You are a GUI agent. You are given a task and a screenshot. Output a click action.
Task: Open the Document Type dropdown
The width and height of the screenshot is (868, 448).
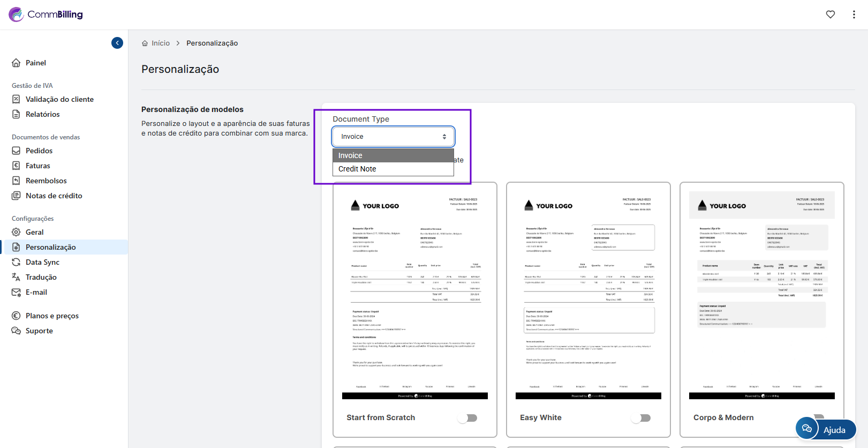click(x=393, y=137)
